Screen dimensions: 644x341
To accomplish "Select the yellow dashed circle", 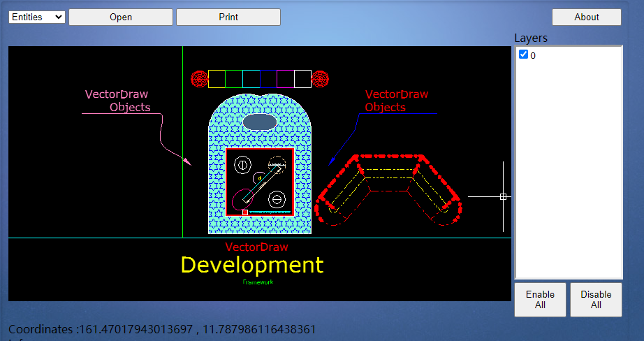I will (x=277, y=165).
